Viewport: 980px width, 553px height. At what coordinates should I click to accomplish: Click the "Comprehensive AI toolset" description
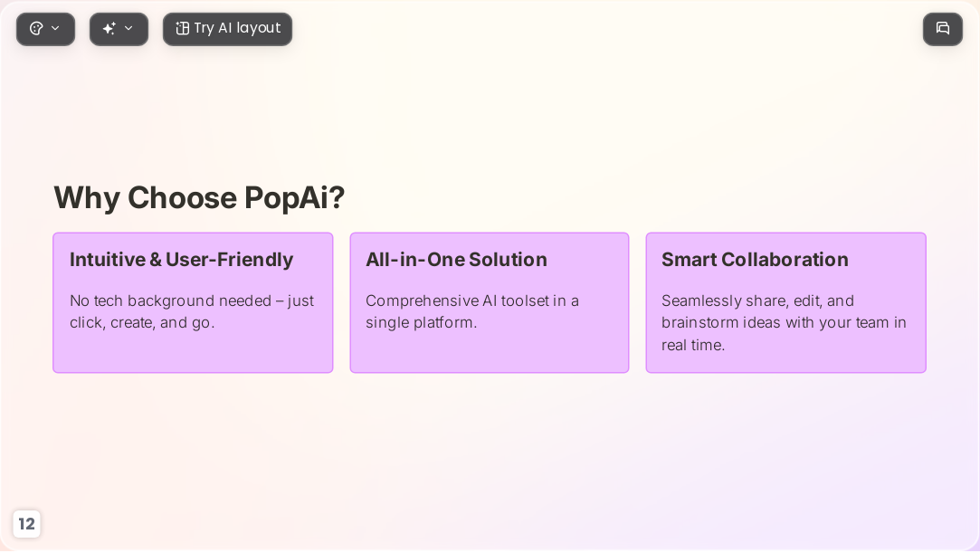point(472,312)
